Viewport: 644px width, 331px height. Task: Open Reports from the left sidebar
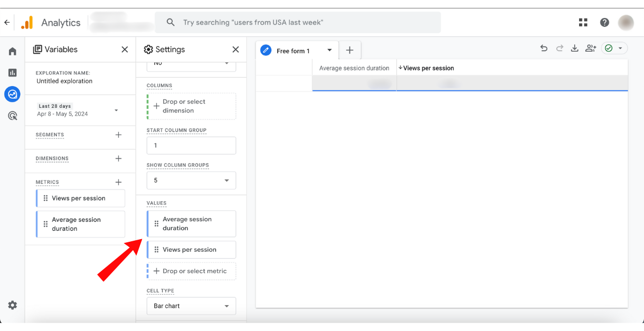click(12, 72)
